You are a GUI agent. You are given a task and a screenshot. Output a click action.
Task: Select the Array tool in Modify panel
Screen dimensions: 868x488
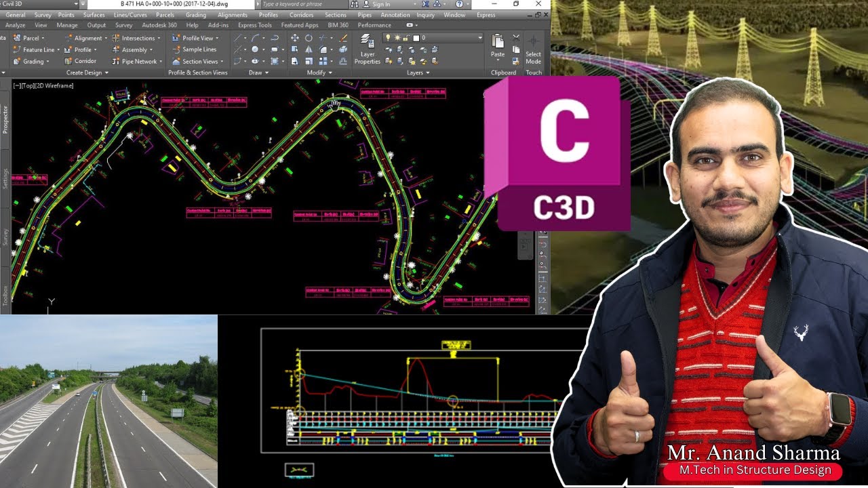tap(324, 61)
